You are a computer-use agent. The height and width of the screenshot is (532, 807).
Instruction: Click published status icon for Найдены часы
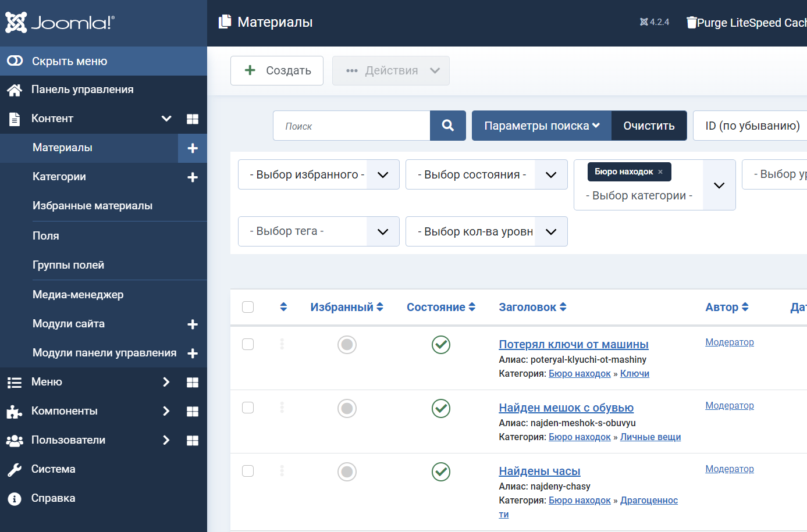pyautogui.click(x=440, y=472)
